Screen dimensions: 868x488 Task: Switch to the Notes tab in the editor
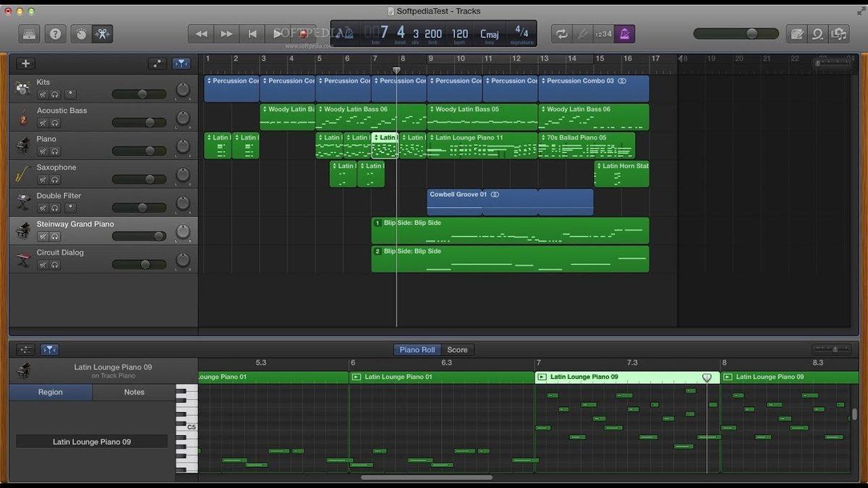(134, 392)
